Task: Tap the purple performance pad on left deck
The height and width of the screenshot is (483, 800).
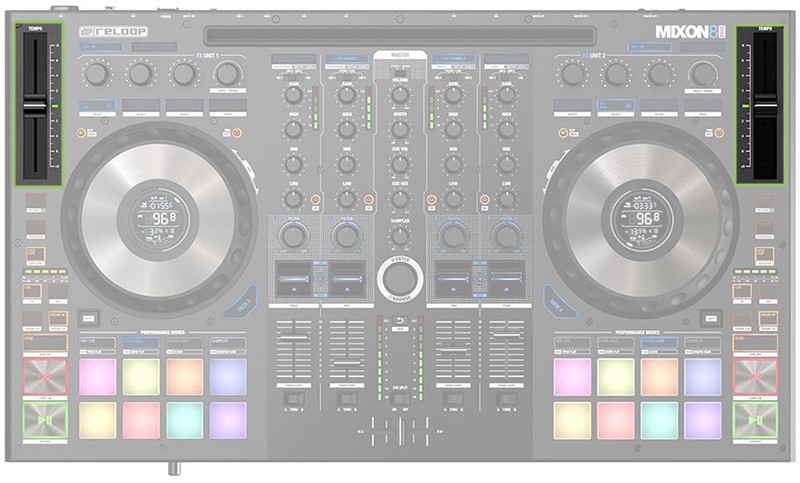Action: (x=228, y=420)
